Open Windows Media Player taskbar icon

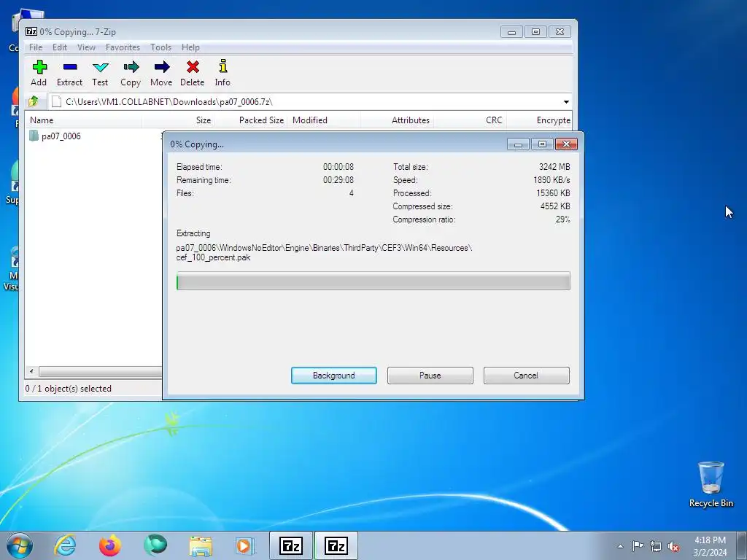tap(245, 545)
